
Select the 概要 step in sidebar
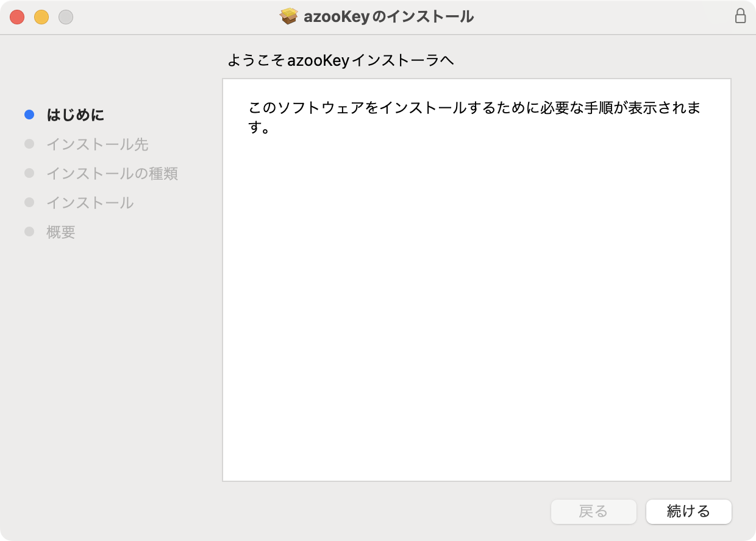pyautogui.click(x=61, y=232)
